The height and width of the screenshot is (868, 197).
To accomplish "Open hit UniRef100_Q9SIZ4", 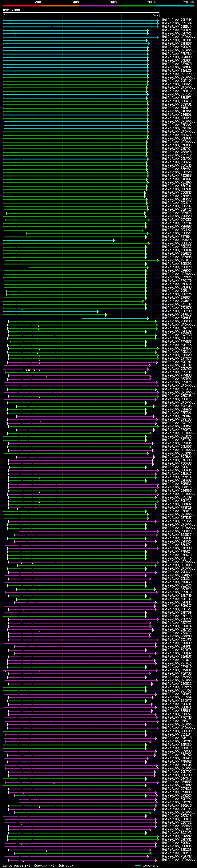I will [x=177, y=23].
